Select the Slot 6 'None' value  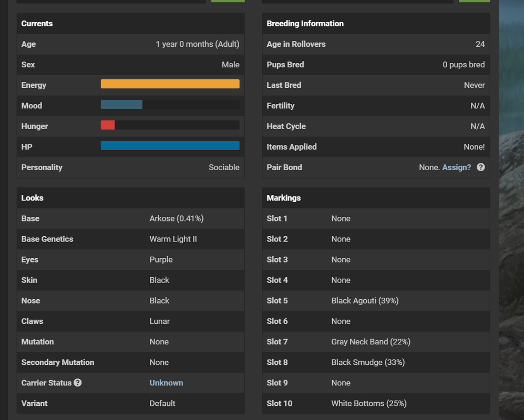(341, 321)
